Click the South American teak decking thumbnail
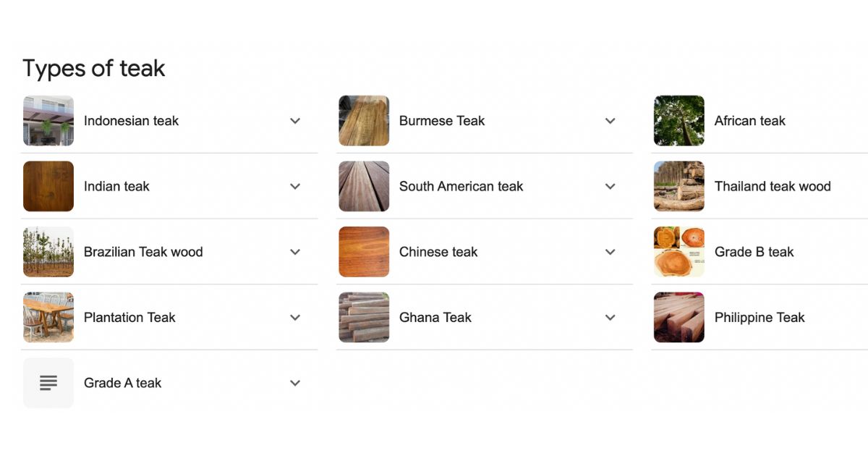 point(364,186)
